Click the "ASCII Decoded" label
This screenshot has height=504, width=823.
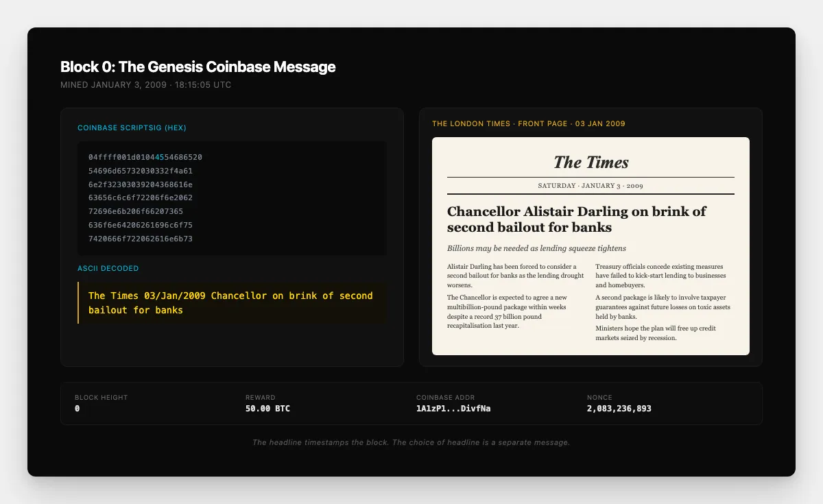pyautogui.click(x=108, y=268)
